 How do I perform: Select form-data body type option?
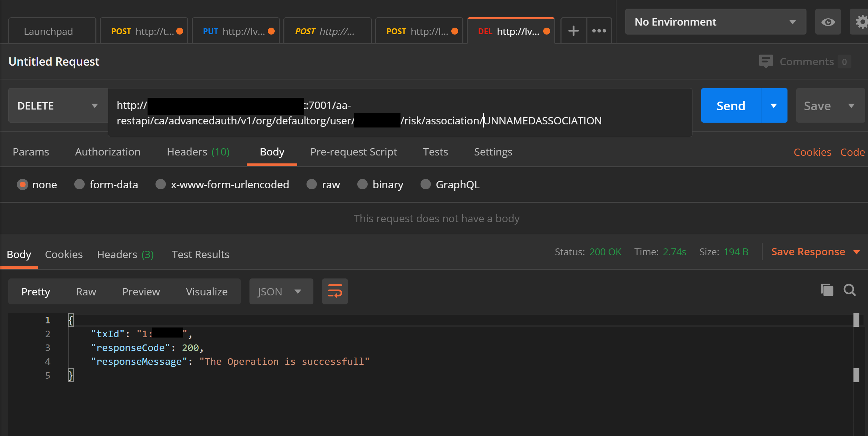pos(79,184)
